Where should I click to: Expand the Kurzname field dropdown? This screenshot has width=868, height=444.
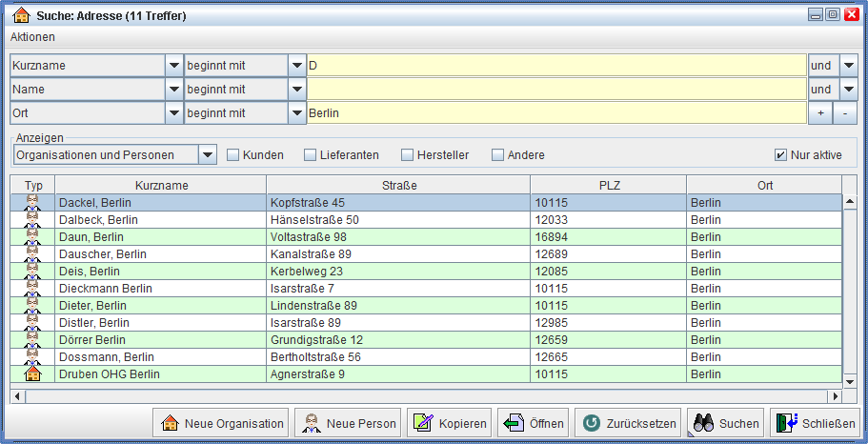pyautogui.click(x=173, y=66)
